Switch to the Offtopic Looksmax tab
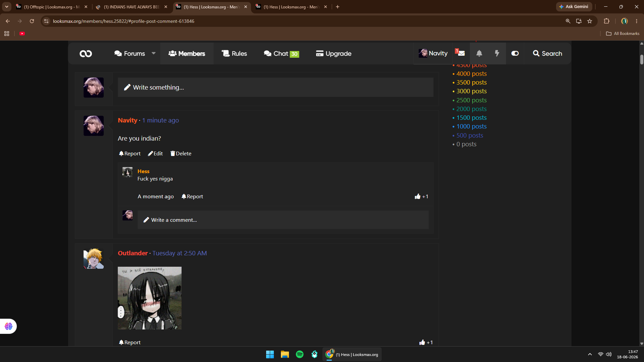The width and height of the screenshot is (644, 362). coord(52,7)
